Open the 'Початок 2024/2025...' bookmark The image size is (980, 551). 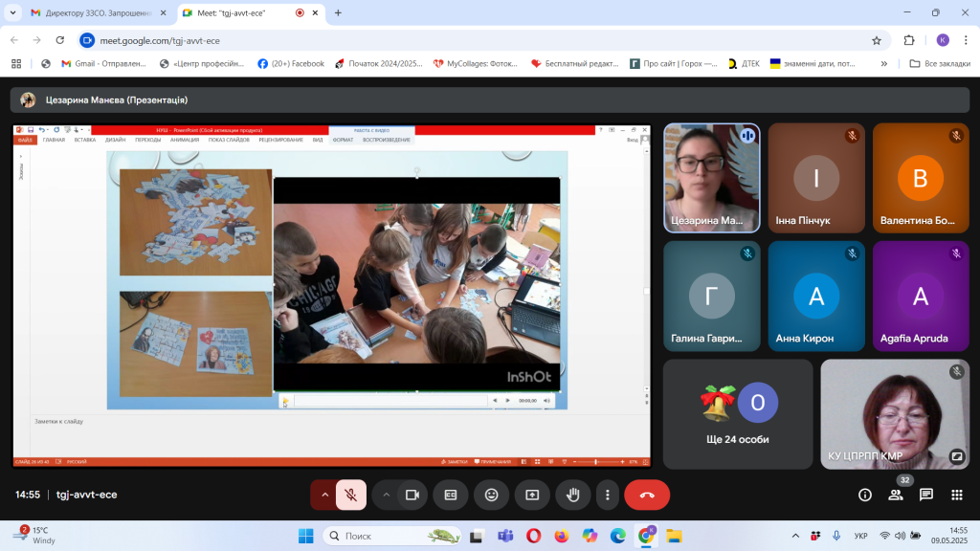point(379,64)
